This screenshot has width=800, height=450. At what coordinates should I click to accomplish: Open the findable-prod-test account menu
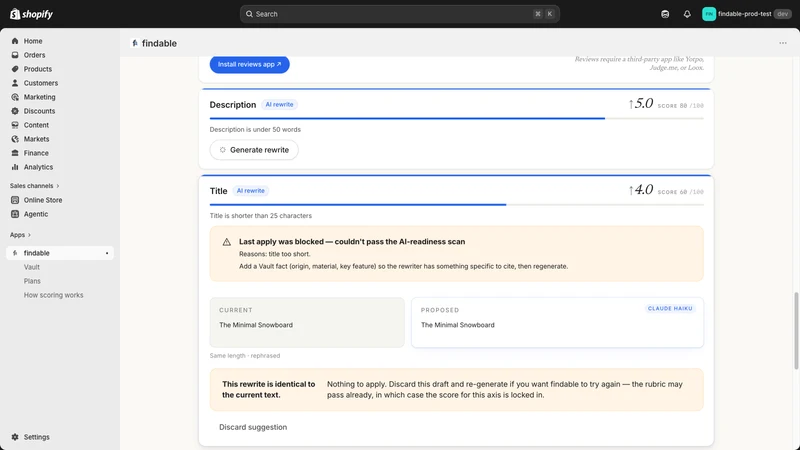[746, 14]
